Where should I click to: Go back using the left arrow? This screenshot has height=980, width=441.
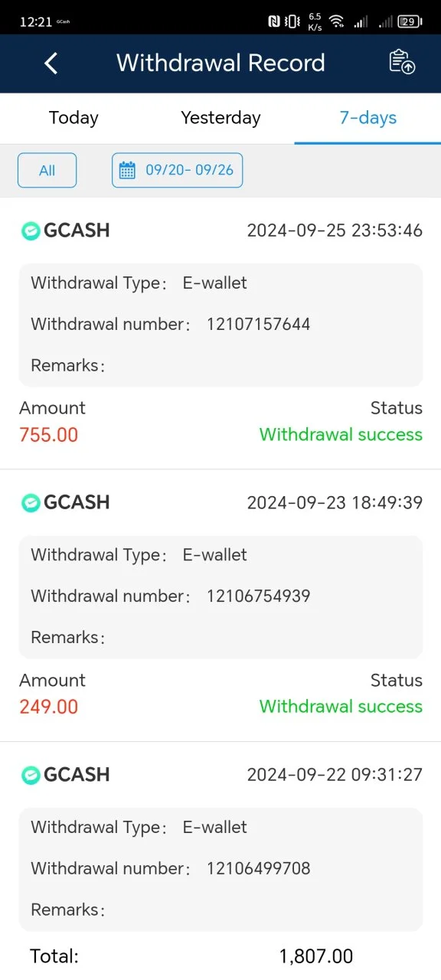51,63
